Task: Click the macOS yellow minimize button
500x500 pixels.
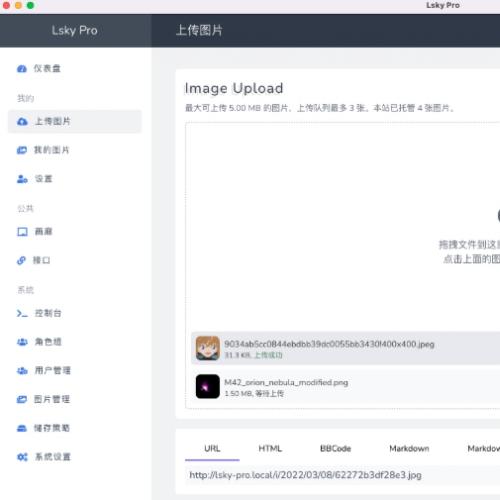Action: [x=18, y=5]
